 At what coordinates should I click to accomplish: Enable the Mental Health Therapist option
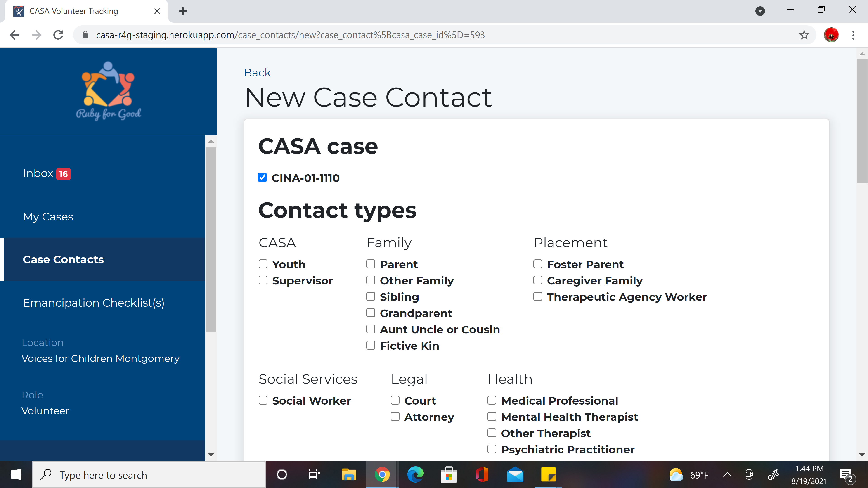point(492,417)
